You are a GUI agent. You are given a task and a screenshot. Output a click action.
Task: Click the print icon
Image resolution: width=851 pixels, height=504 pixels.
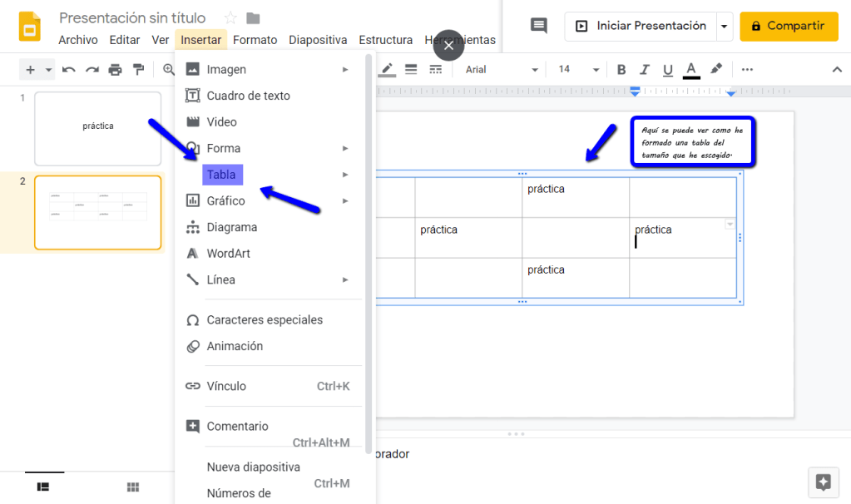click(115, 70)
